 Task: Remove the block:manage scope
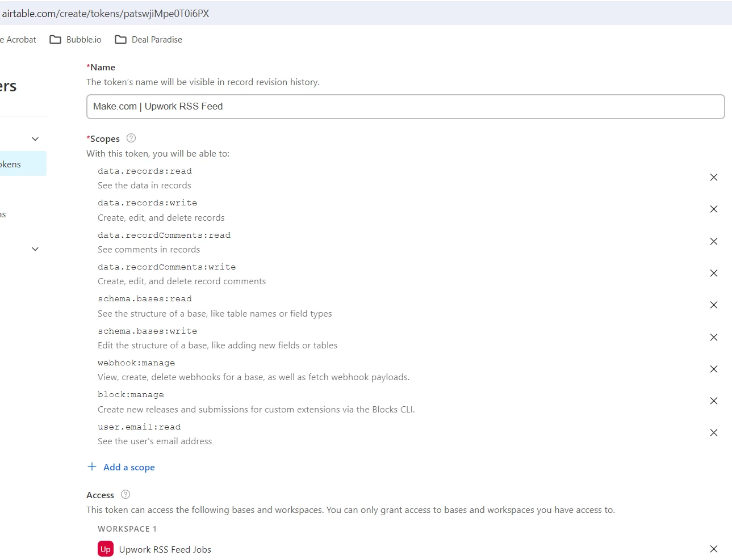pos(714,401)
